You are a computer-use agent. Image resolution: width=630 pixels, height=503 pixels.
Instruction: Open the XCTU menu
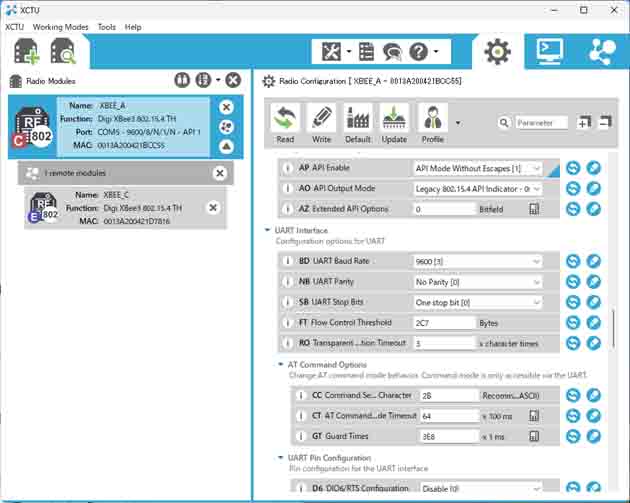click(14, 27)
